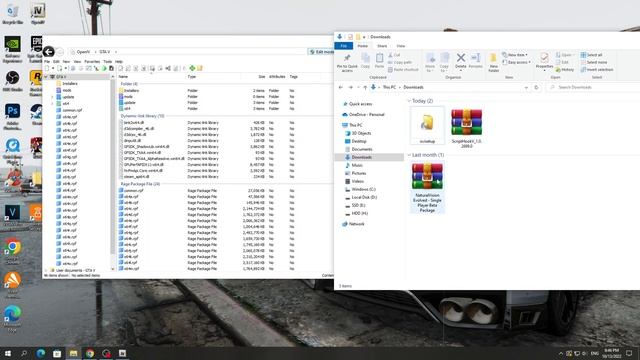Open Windows Start menu
Viewport: 640px width, 360px height.
(7, 353)
